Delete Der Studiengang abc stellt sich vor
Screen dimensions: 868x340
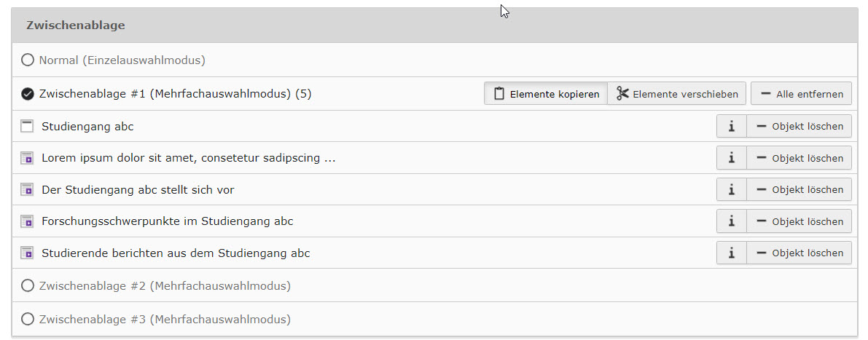tap(799, 189)
